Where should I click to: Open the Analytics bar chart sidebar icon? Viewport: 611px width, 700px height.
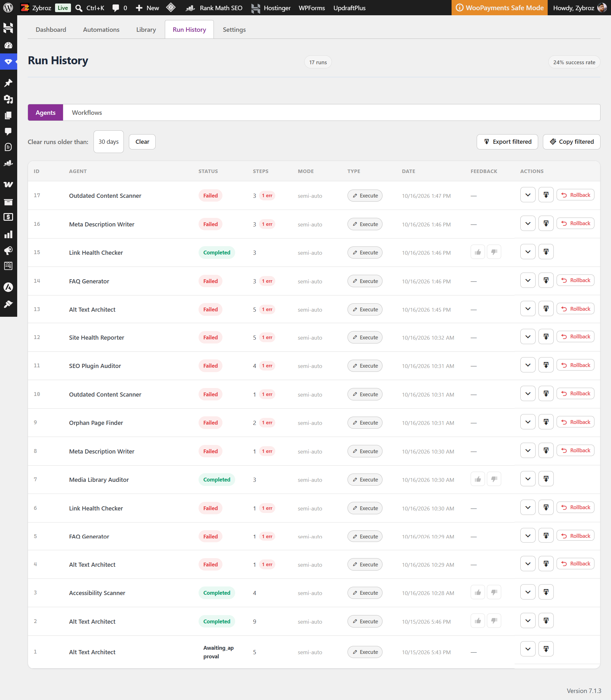[x=8, y=234]
